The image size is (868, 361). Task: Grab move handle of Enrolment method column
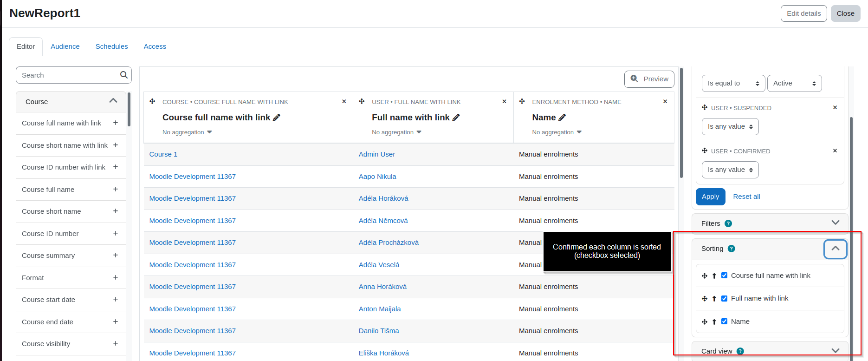click(522, 101)
